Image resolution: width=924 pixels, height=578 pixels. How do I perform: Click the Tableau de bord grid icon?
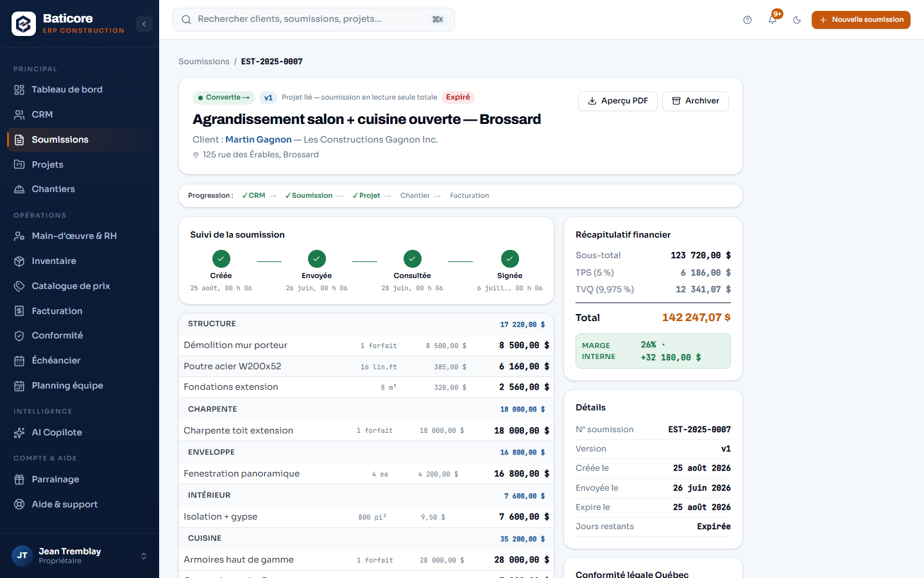pyautogui.click(x=19, y=90)
